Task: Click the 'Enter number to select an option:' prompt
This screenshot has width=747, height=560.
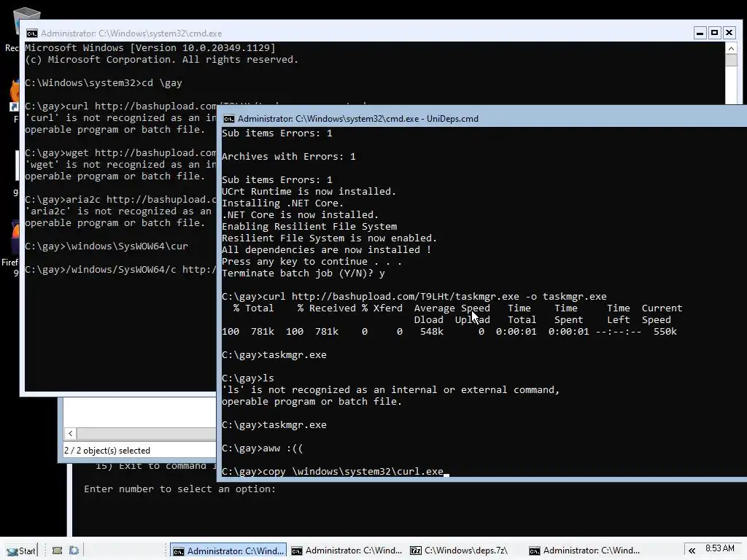Action: click(x=179, y=489)
